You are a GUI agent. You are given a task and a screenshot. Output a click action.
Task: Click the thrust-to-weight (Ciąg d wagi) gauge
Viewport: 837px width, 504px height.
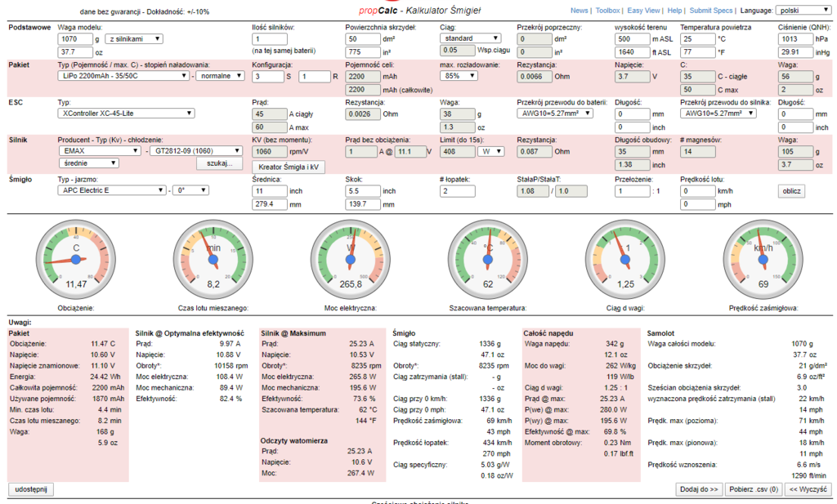[x=624, y=259]
